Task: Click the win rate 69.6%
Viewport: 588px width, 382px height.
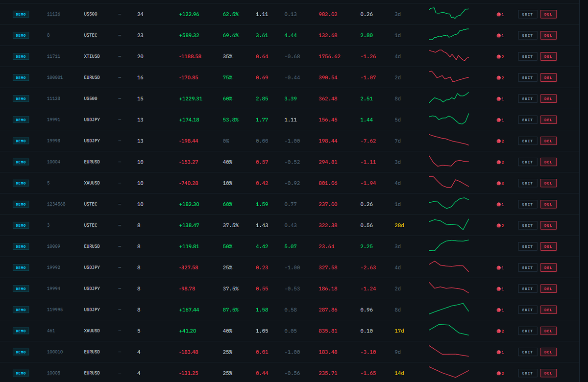Action: (231, 35)
